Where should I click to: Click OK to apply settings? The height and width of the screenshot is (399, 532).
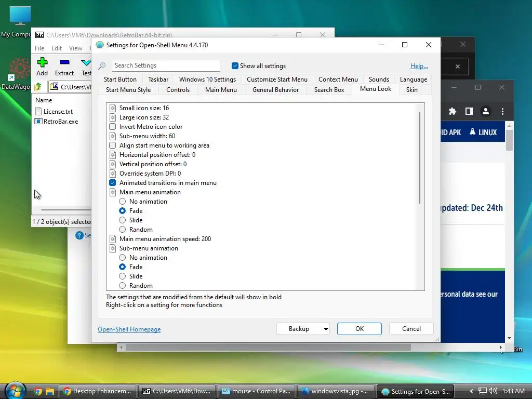point(360,329)
